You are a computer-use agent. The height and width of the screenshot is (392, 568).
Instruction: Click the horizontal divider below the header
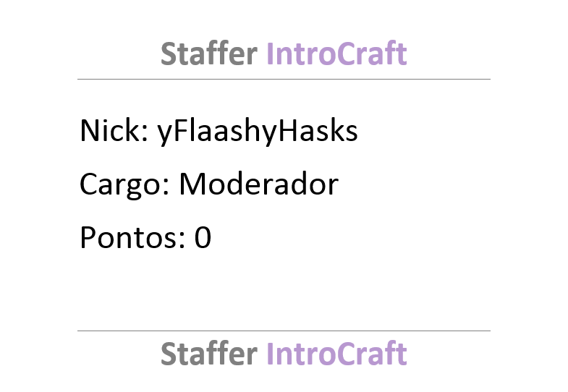pyautogui.click(x=284, y=79)
